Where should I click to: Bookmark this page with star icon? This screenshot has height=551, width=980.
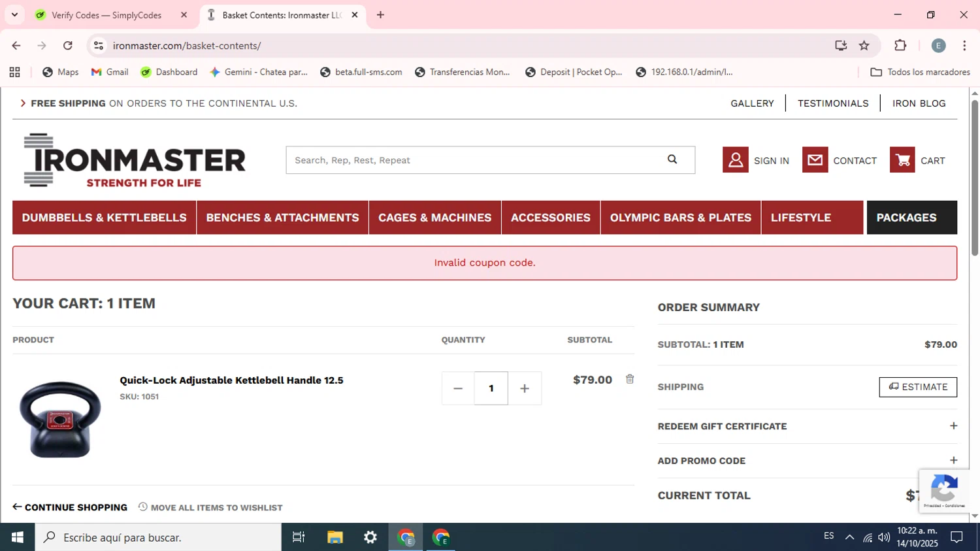point(864,46)
